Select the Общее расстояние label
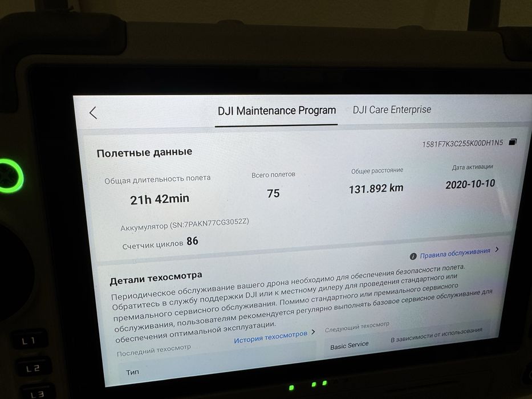Screen dimensions: 532x399 point(377,170)
